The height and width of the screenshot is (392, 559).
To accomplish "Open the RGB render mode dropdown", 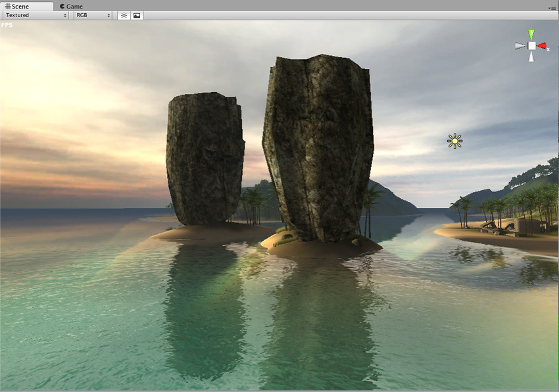I will pyautogui.click(x=93, y=15).
